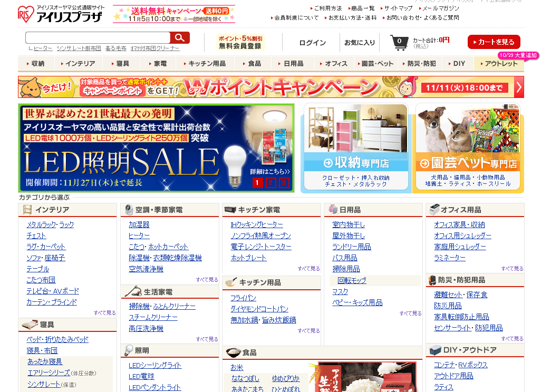Viewport: 551px width, 392px height.
Task: Open the 家庭用シュレッダー link
Action: (460, 247)
